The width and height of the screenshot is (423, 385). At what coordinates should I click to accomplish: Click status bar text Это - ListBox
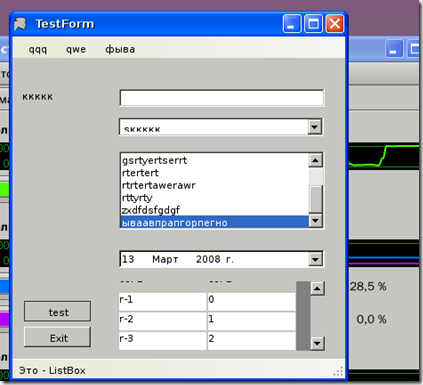coord(52,370)
